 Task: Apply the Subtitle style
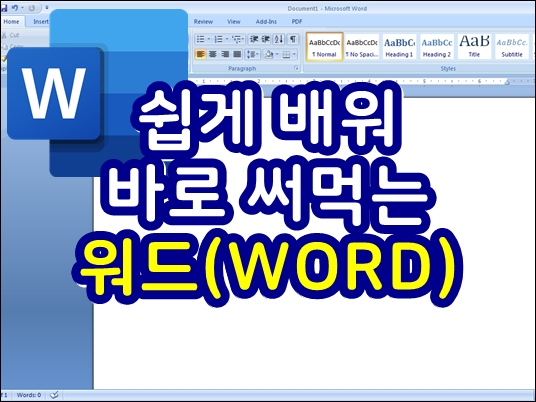512,47
